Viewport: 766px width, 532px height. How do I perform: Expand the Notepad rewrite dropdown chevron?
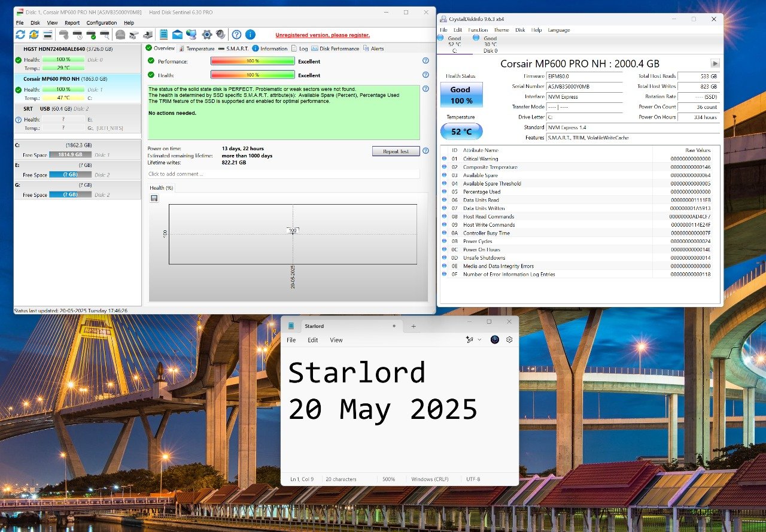click(x=479, y=339)
